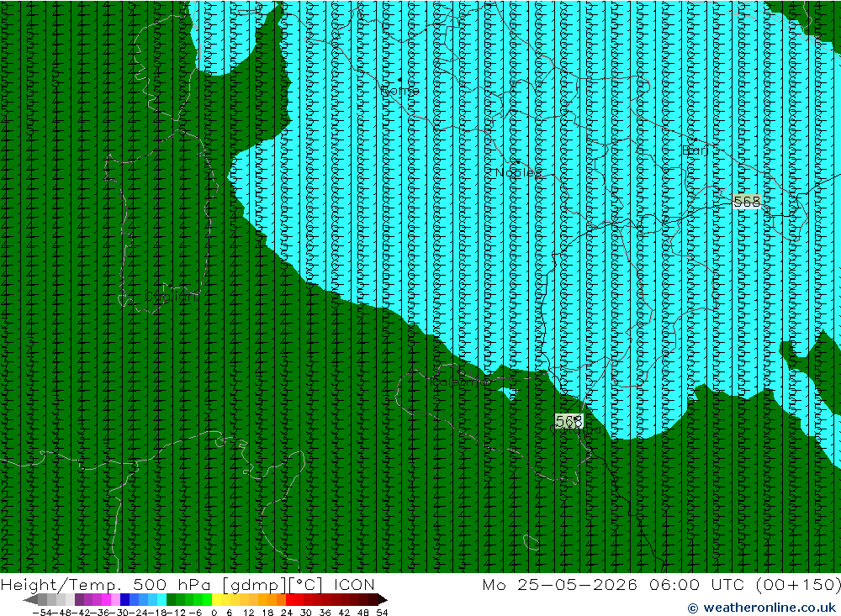
Task: Click the Cagliari label on Sardinia
Action: (x=171, y=297)
